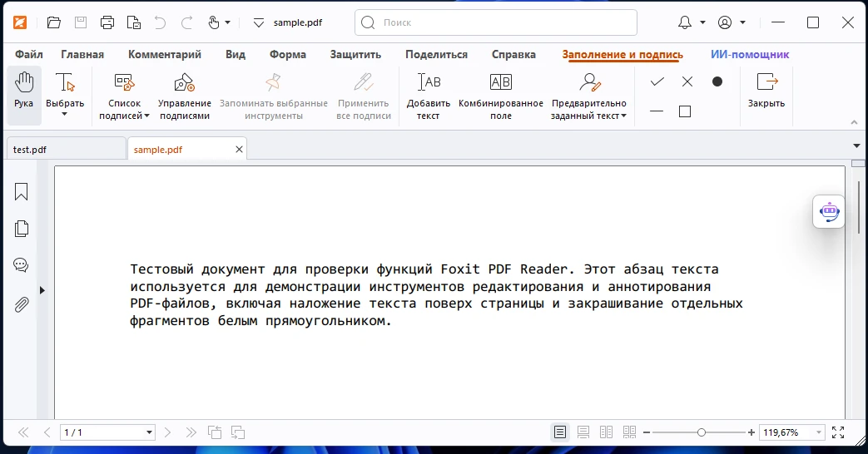Redo the last action
Viewport: 868px width, 454px height.
point(187,22)
